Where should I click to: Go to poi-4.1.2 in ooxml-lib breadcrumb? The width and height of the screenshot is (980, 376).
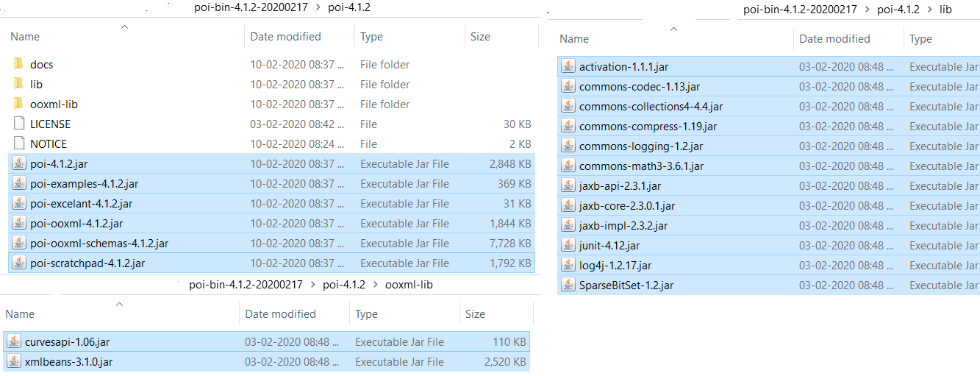344,284
